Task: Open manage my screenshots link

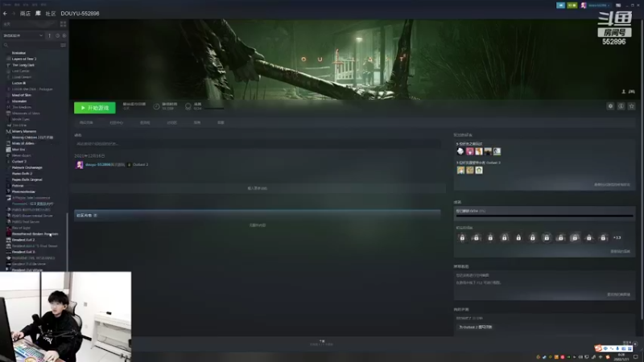Action: [x=618, y=294]
